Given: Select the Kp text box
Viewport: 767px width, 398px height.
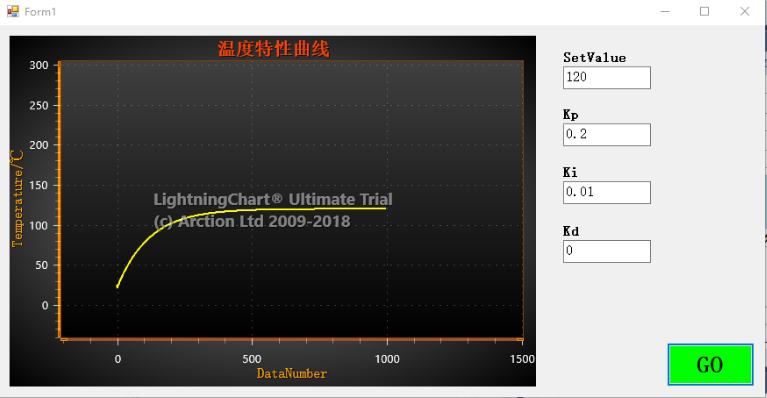Looking at the screenshot, I should 607,134.
